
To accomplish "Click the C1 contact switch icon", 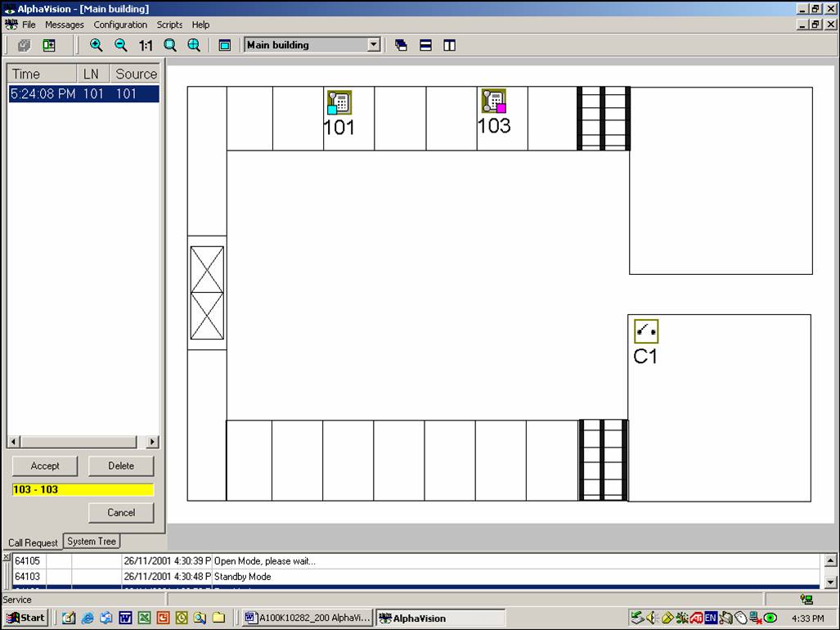I will 645,331.
